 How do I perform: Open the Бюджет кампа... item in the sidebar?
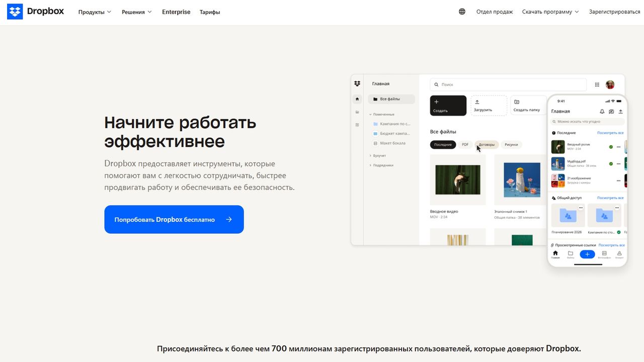point(392,134)
